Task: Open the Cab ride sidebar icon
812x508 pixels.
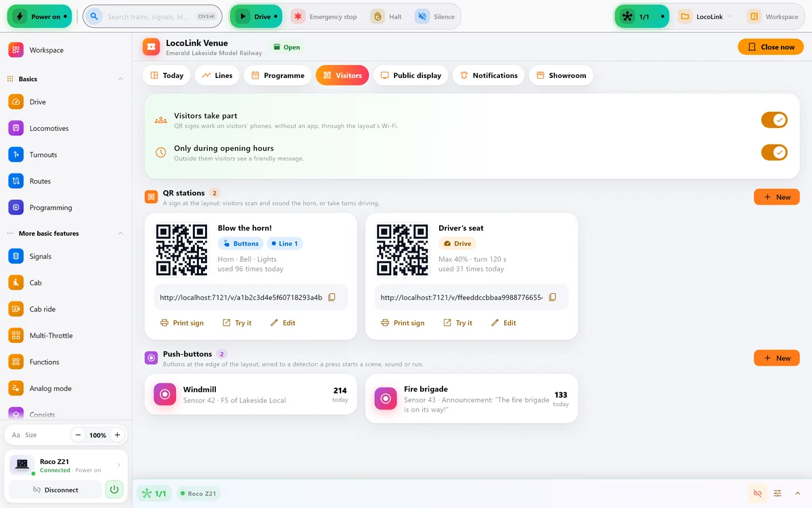Action: tap(16, 309)
